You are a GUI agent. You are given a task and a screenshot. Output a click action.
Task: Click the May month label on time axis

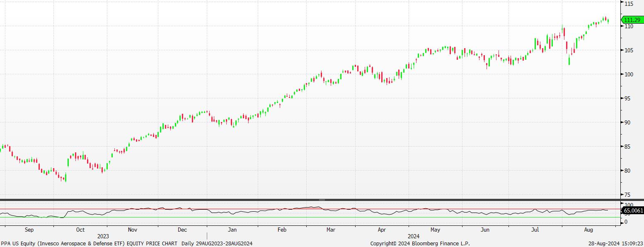(435, 230)
